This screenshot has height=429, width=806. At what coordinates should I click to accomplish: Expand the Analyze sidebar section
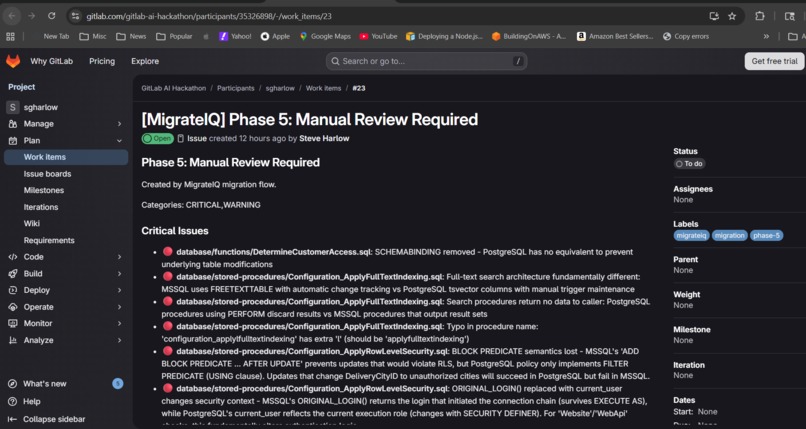coord(66,340)
